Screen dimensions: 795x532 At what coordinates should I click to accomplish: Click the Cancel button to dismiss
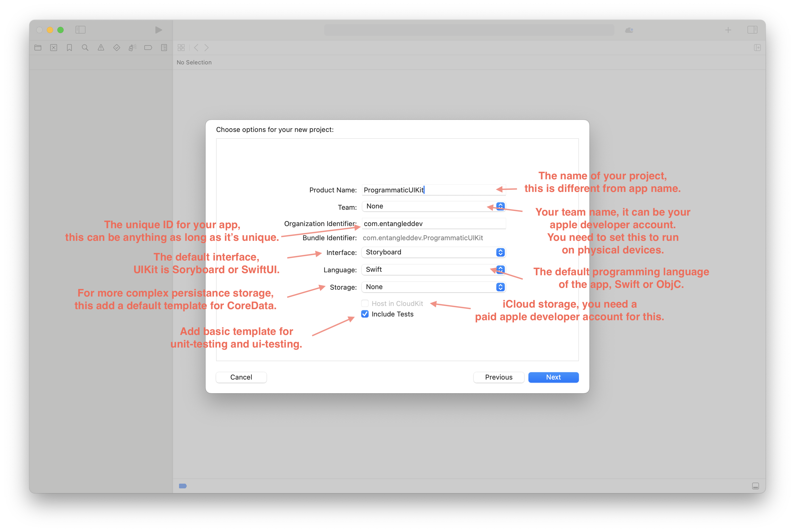click(241, 377)
